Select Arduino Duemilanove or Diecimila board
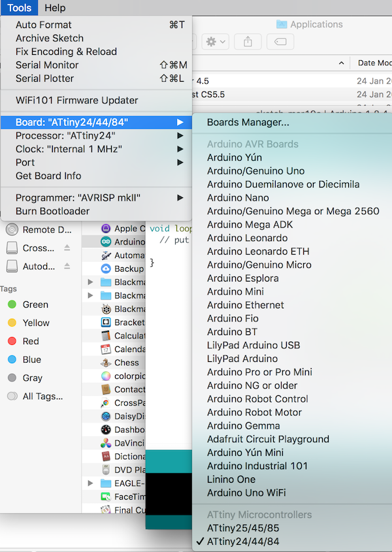Viewport: 392px width, 552px height. 292,184
